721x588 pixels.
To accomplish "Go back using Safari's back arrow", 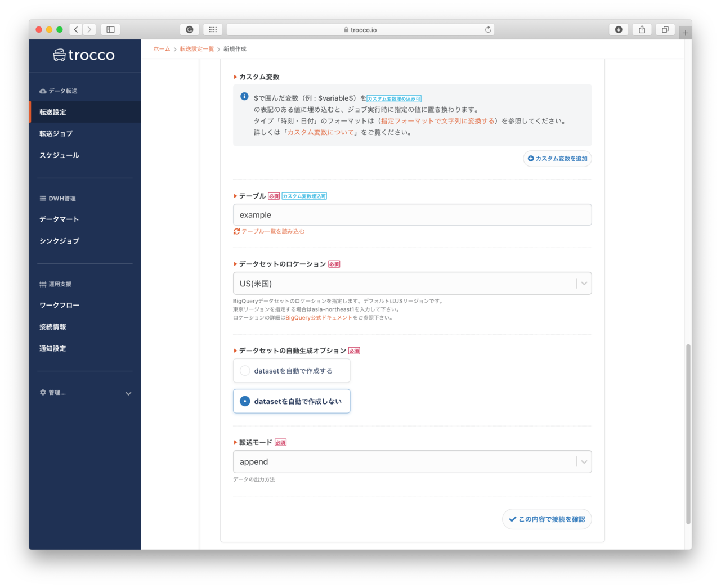I will [76, 29].
